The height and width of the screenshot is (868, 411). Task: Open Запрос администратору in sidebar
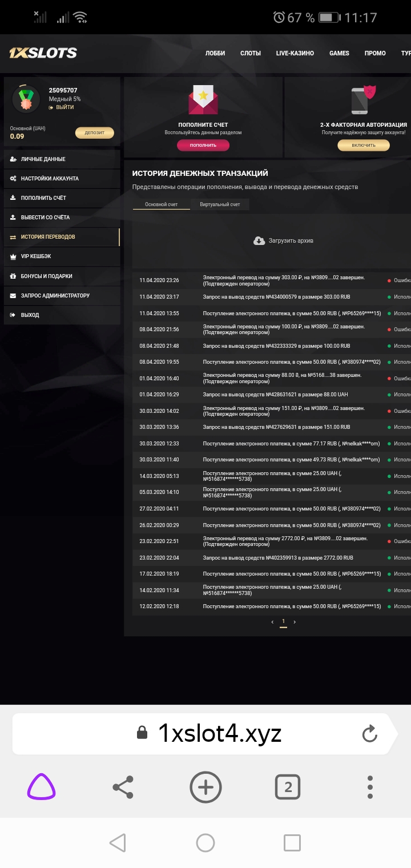click(x=62, y=296)
